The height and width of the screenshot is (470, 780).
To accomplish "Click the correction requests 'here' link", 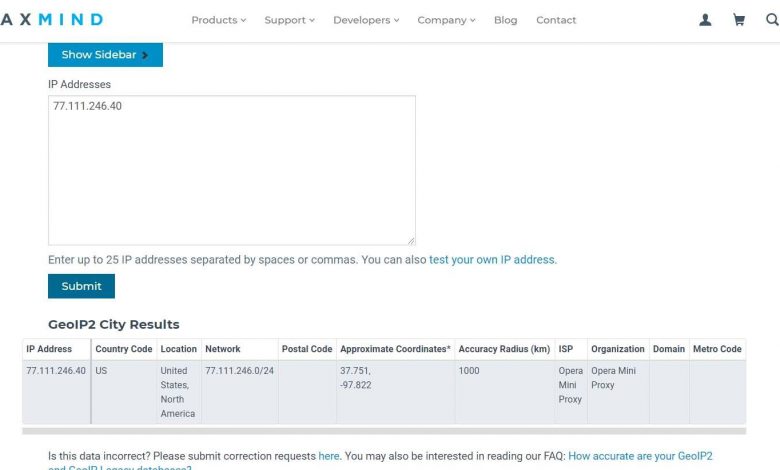I will (x=329, y=456).
